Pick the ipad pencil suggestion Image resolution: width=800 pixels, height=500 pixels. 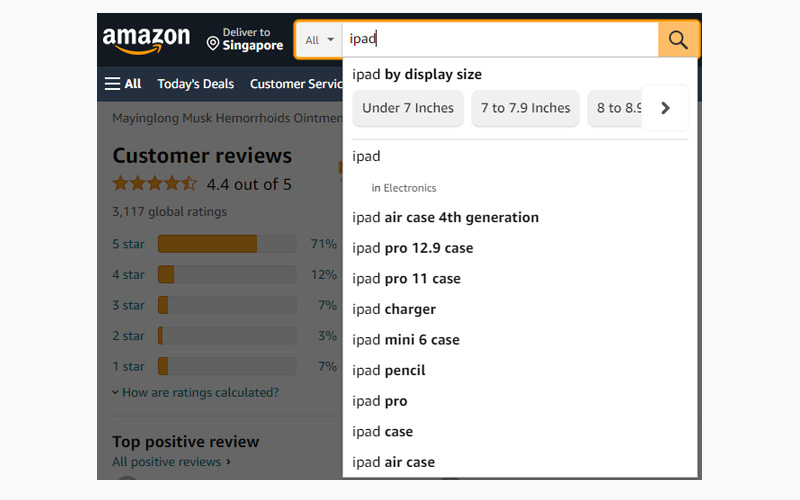(389, 370)
